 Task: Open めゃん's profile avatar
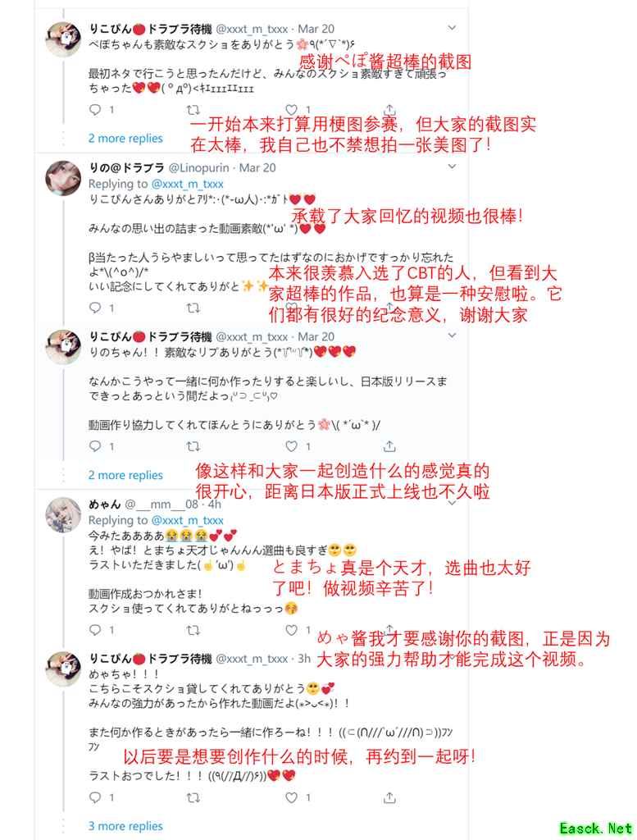63,515
